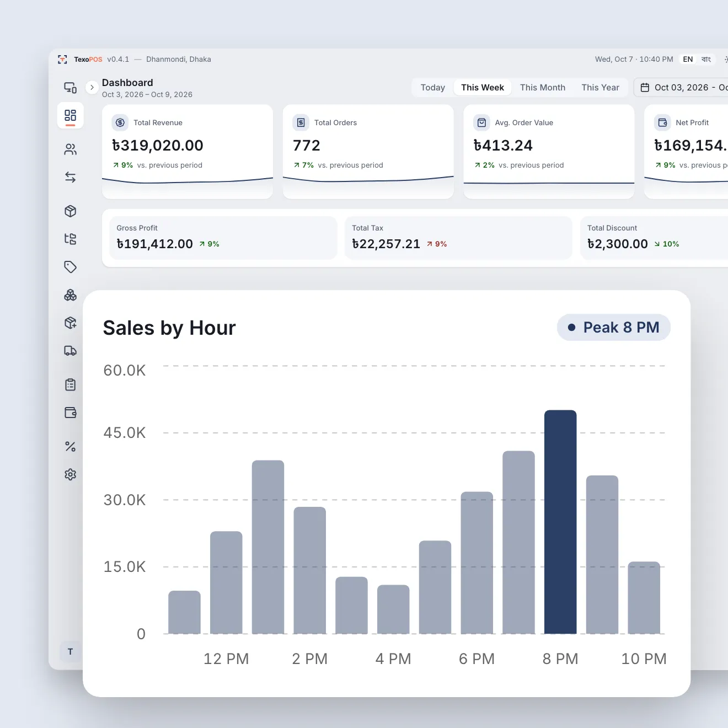Click the 7% vs. previous period on Total Orders
The width and height of the screenshot is (728, 728).
tap(338, 165)
